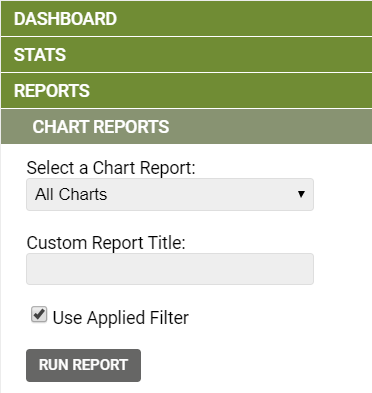Click the REPORTS text in the green bar
This screenshot has width=372, height=393.
tap(52, 91)
